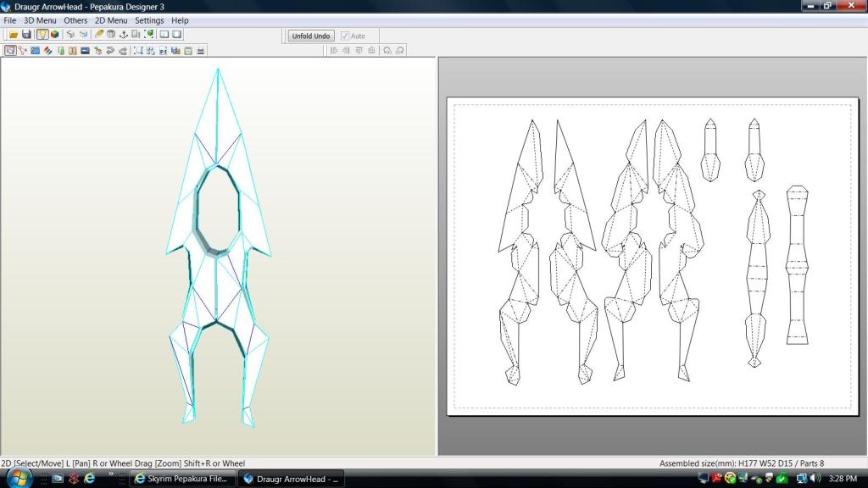Click the printer icon
This screenshot has height=488, width=868.
201,50
